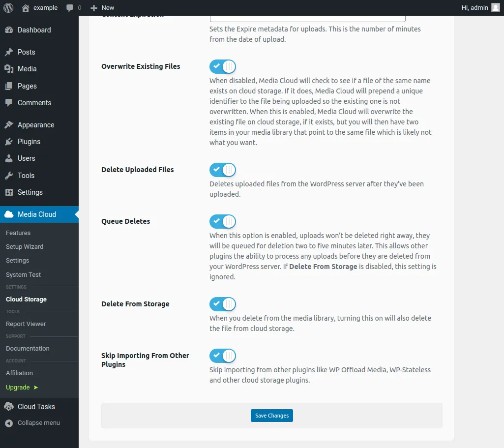
Task: Open Setup Wizard submenu item
Action: click(25, 246)
